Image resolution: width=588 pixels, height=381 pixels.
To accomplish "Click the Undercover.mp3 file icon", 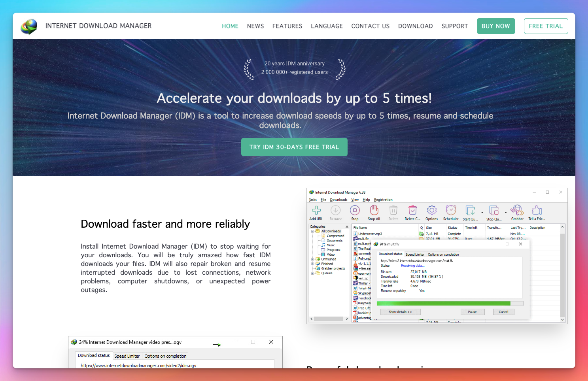I will [x=355, y=234].
